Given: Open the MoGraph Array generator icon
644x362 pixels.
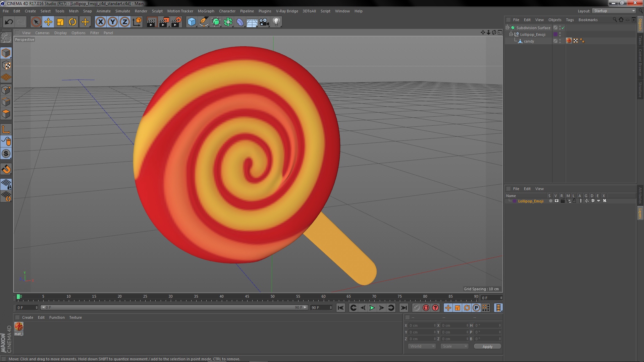Looking at the screenshot, I should [x=228, y=22].
